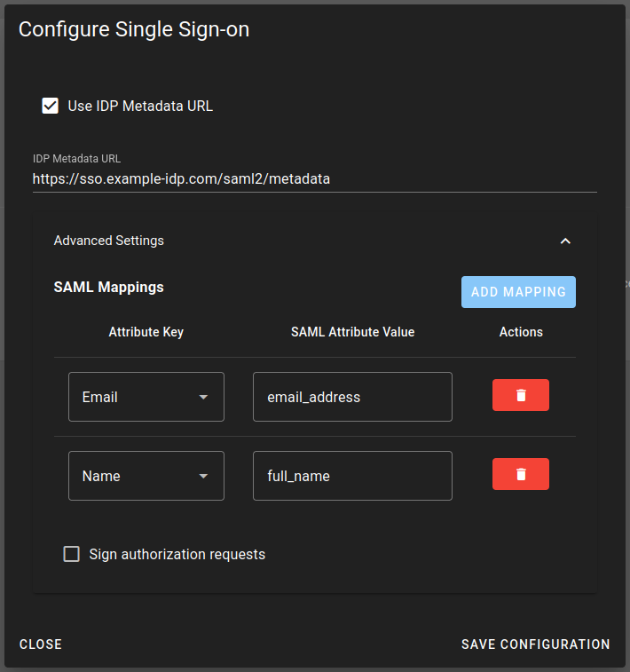Screen dimensions: 630x672
Task: Click the Attribute Key column header
Action: pos(146,332)
